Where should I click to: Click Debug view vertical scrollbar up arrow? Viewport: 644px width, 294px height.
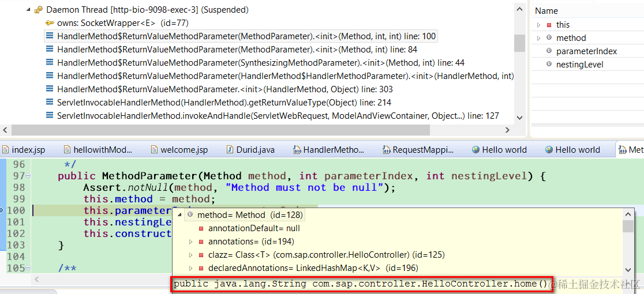click(519, 9)
